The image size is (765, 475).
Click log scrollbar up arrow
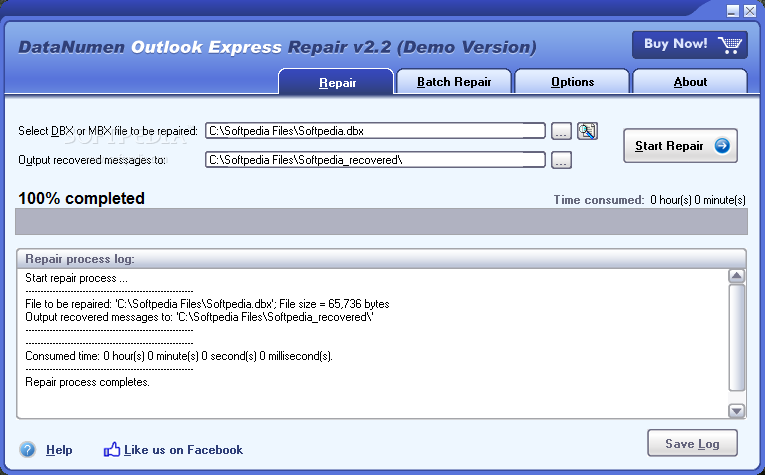tap(736, 276)
